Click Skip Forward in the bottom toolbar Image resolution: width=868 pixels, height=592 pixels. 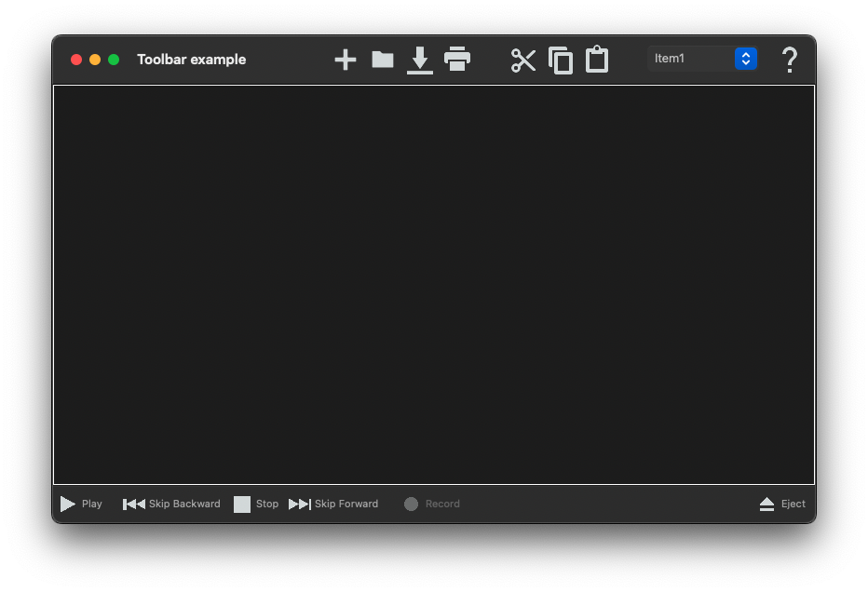(x=333, y=504)
